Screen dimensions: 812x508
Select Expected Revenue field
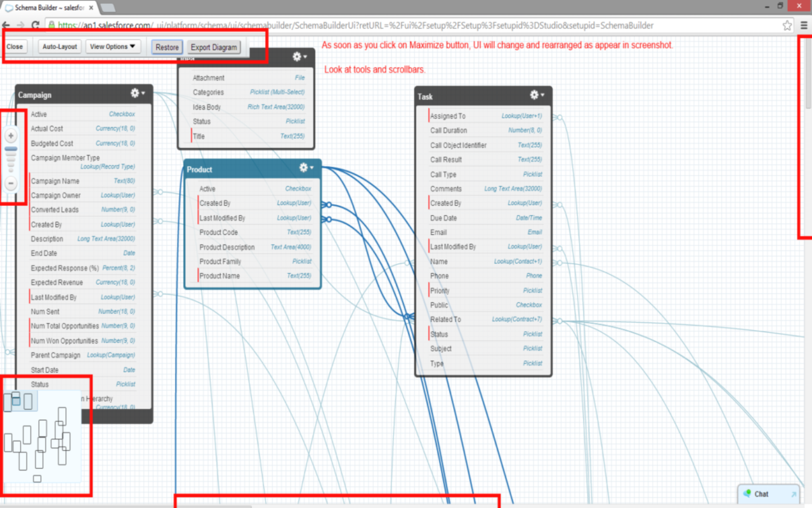pos(83,283)
